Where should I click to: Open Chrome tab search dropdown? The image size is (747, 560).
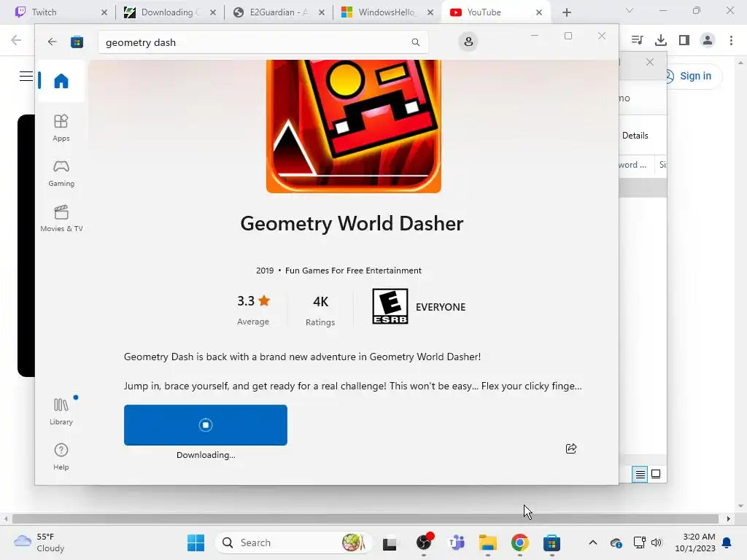(x=630, y=10)
